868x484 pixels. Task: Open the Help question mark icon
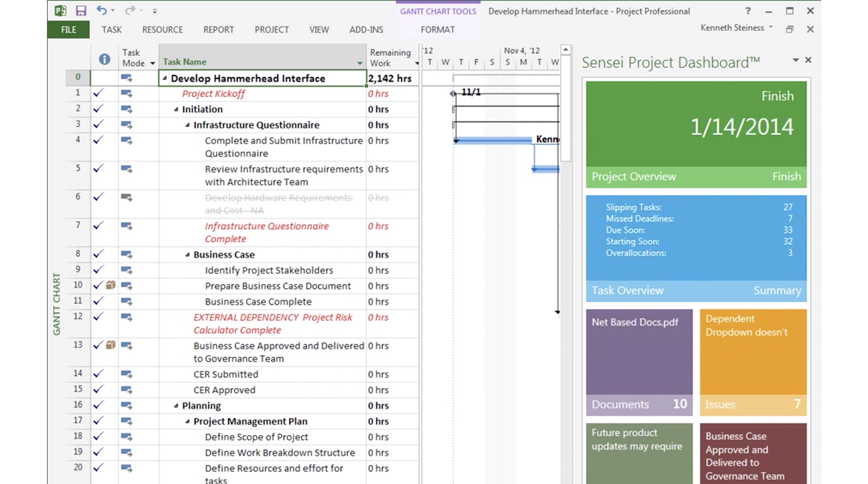(x=748, y=10)
